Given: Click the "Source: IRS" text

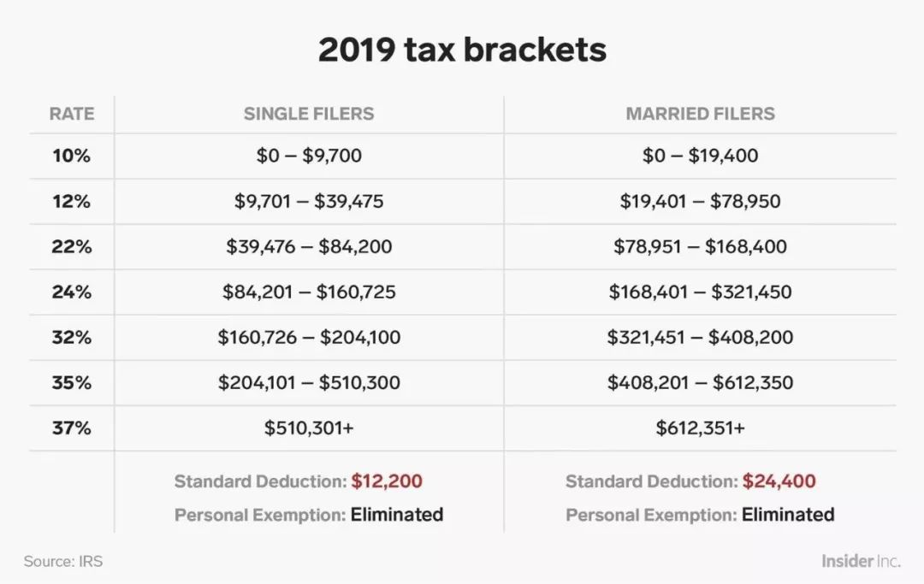Looking at the screenshot, I should pos(63,562).
